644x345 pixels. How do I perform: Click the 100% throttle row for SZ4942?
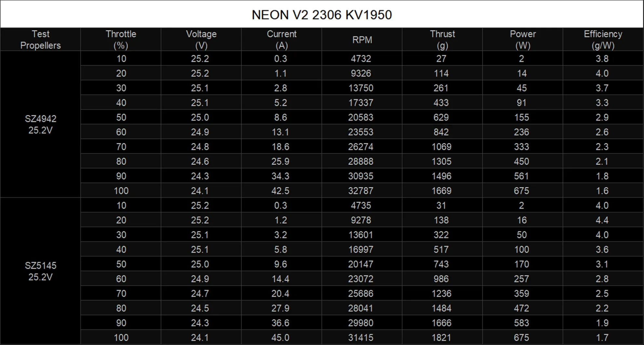[121, 191]
